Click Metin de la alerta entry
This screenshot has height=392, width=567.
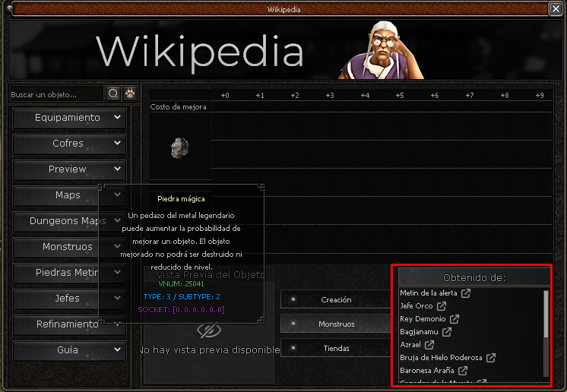point(429,293)
